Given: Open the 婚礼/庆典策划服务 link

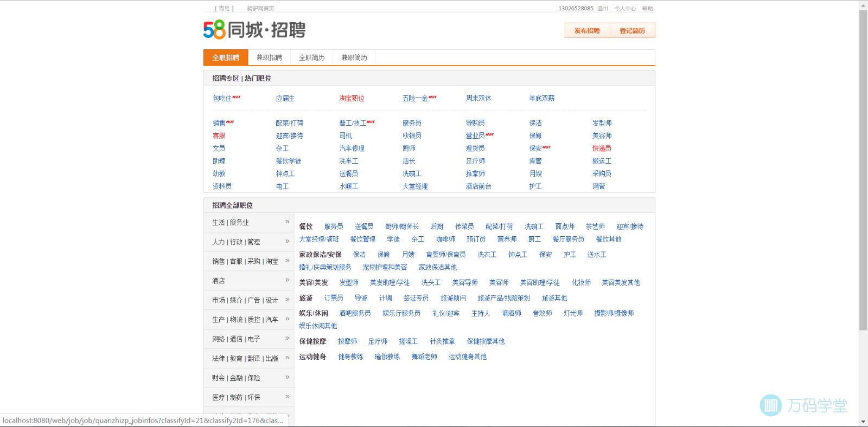Looking at the screenshot, I should pos(325,267).
